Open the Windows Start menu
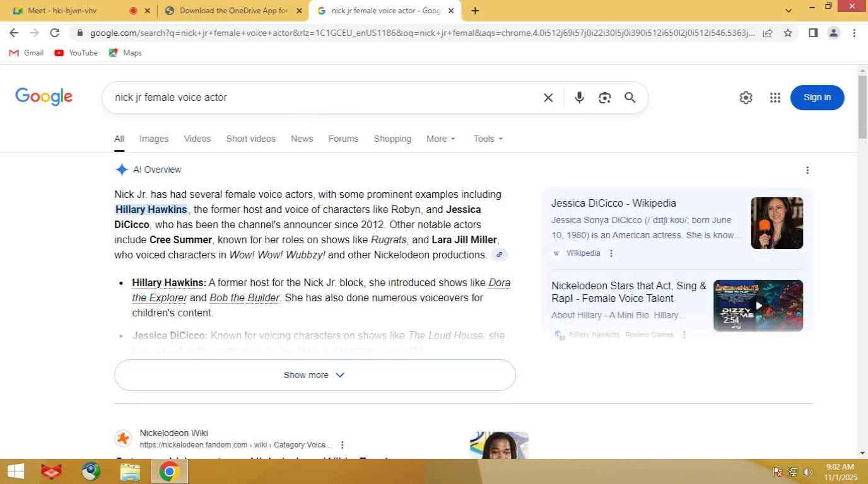Screen dimensions: 868x484 pyautogui.click(x=15, y=471)
